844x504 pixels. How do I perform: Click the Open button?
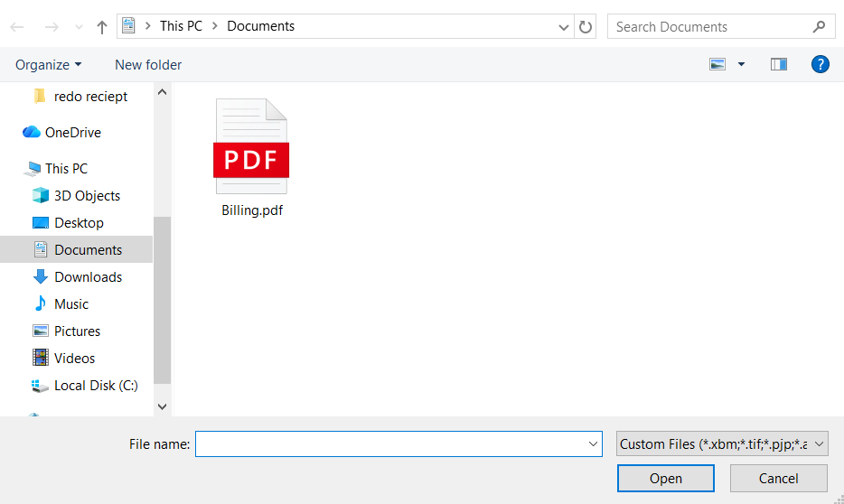[x=665, y=478]
